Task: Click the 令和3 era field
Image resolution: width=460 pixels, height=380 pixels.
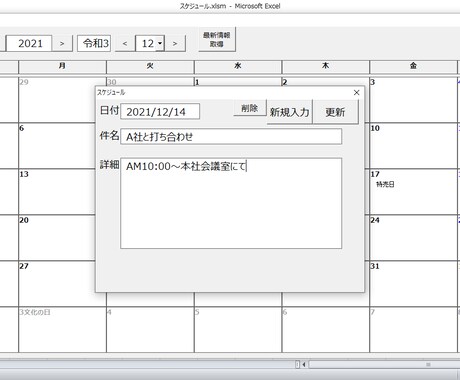Action: click(95, 43)
